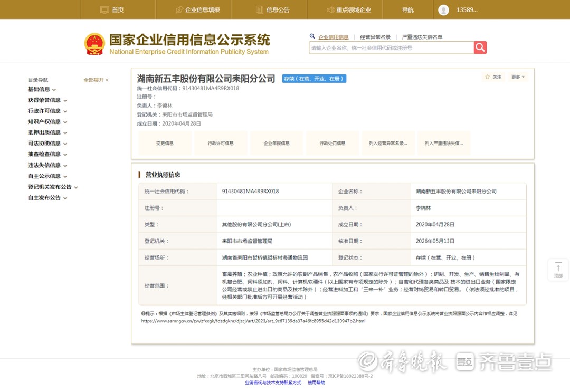Click the 行政处罚信息 button
This screenshot has height=392, width=570.
[332, 143]
